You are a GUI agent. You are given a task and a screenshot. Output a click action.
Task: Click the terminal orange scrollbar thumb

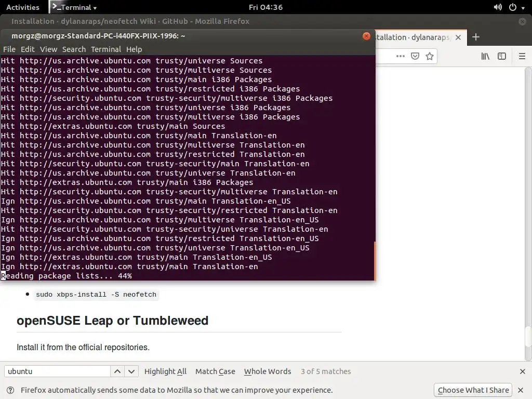(x=375, y=261)
